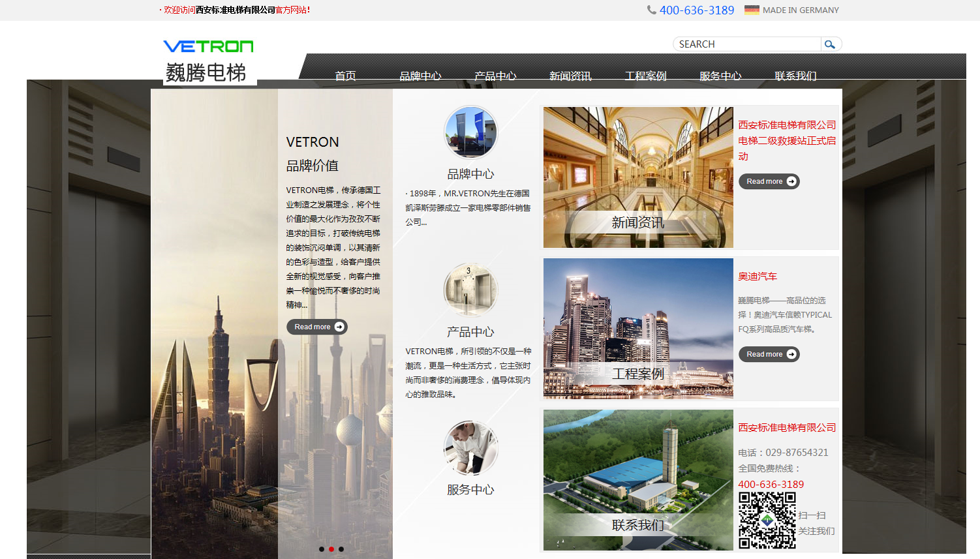Click the 品牌中心 heading link
Viewport: 980px width, 559px height.
[x=470, y=174]
